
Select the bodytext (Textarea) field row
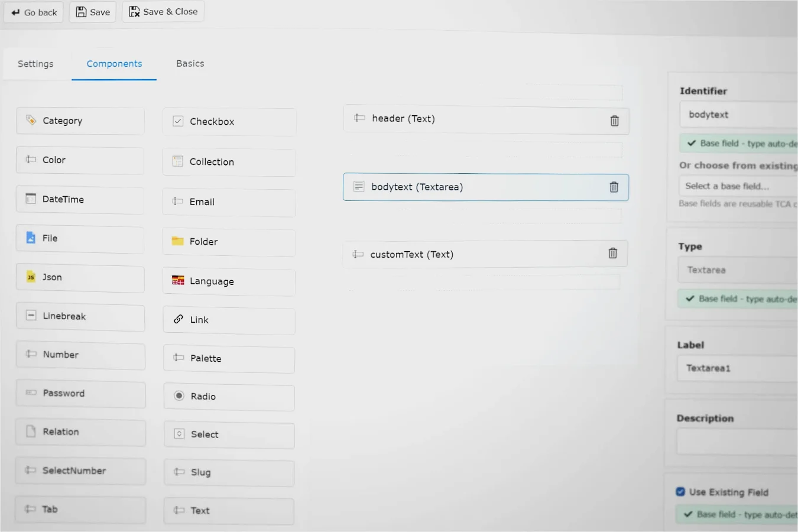coord(486,187)
